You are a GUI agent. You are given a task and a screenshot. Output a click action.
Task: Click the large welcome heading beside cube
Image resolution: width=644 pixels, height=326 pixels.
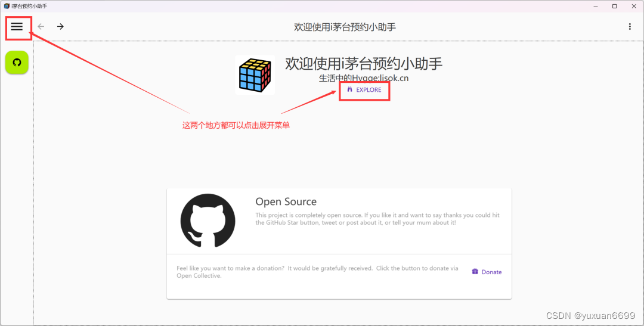click(363, 63)
